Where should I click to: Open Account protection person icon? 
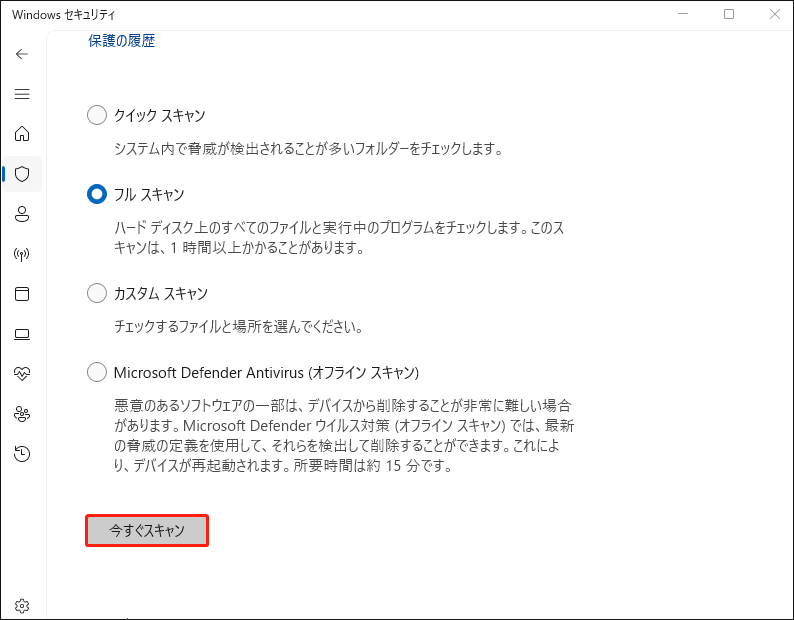coord(22,214)
